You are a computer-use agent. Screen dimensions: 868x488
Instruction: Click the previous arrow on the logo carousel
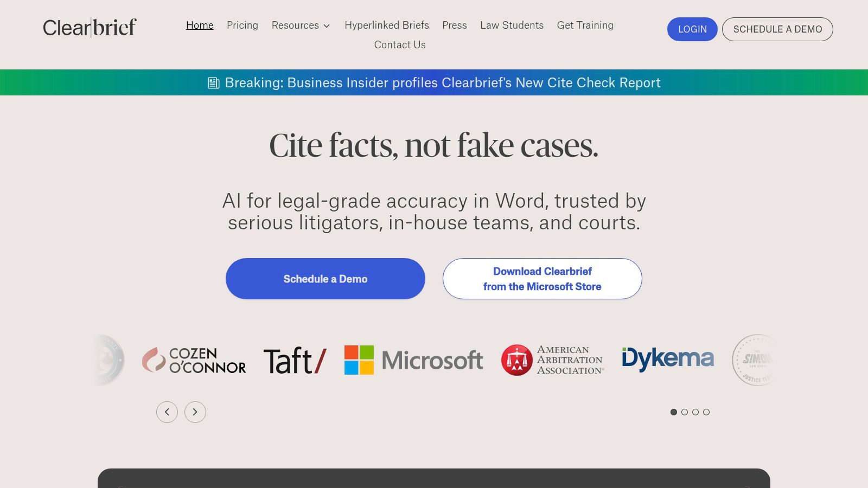pos(167,412)
